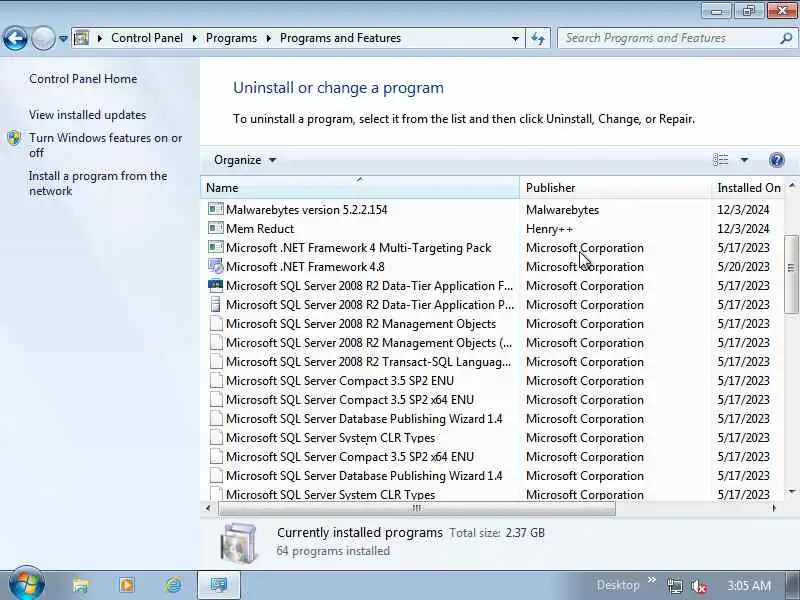Expand the Desktop toolbar chevron

pos(652,580)
